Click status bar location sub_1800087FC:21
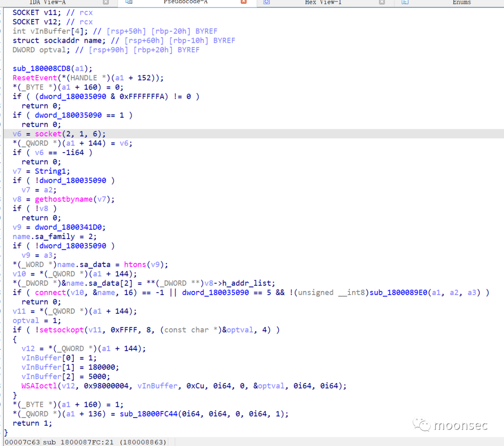 78,442
